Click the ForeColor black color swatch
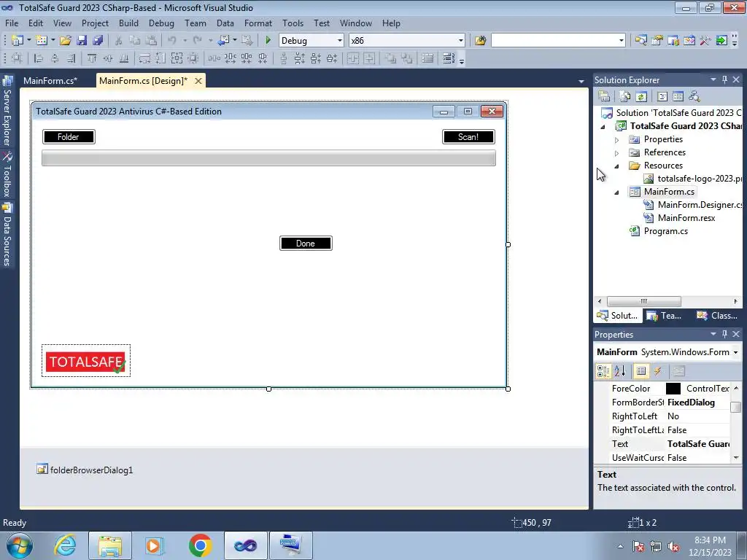This screenshot has height=560, width=747. point(673,389)
